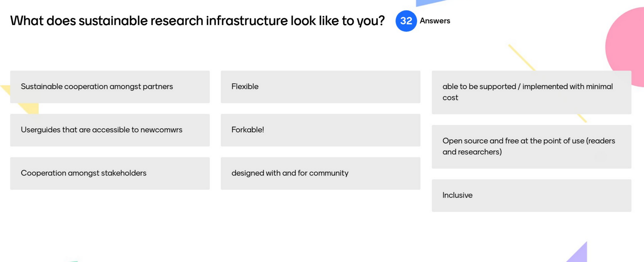This screenshot has width=644, height=262.
Task: Select the 'Cooperation amongst stakeholders' answer card
Action: [110, 173]
